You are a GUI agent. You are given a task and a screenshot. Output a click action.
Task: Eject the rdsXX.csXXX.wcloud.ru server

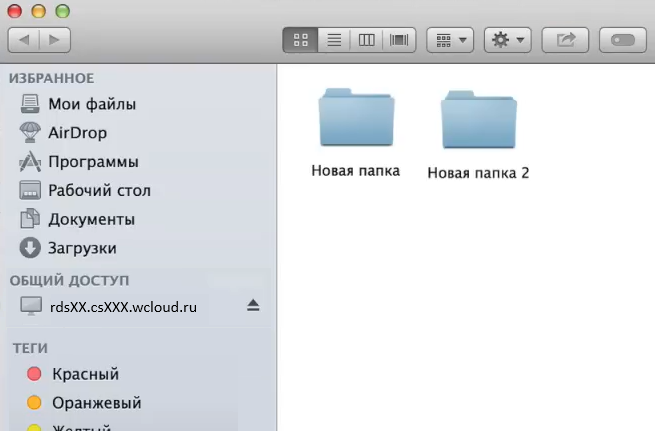[253, 305]
